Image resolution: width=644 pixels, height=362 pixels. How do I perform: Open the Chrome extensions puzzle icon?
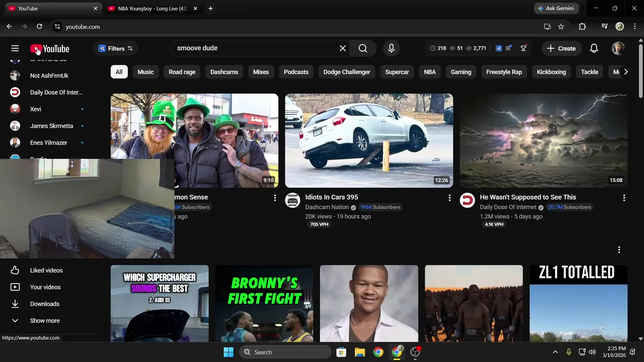click(582, 27)
